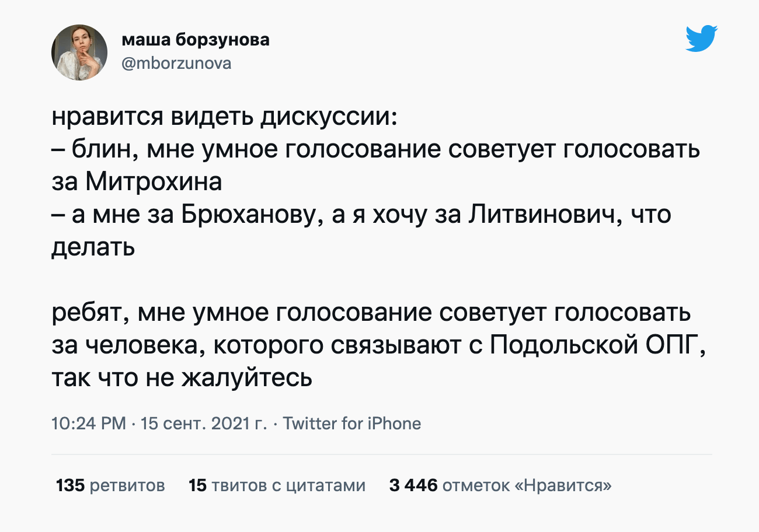Open the @mborzunova handle link

click(x=176, y=63)
